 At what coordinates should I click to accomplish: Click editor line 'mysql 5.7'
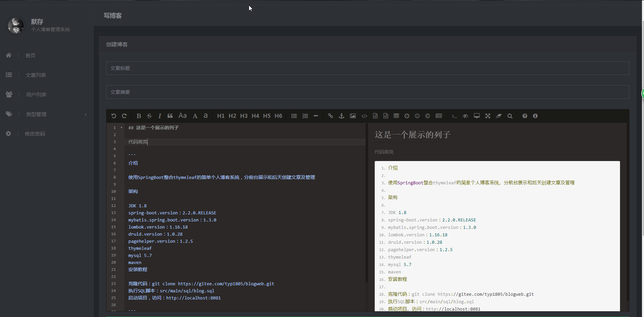point(140,255)
